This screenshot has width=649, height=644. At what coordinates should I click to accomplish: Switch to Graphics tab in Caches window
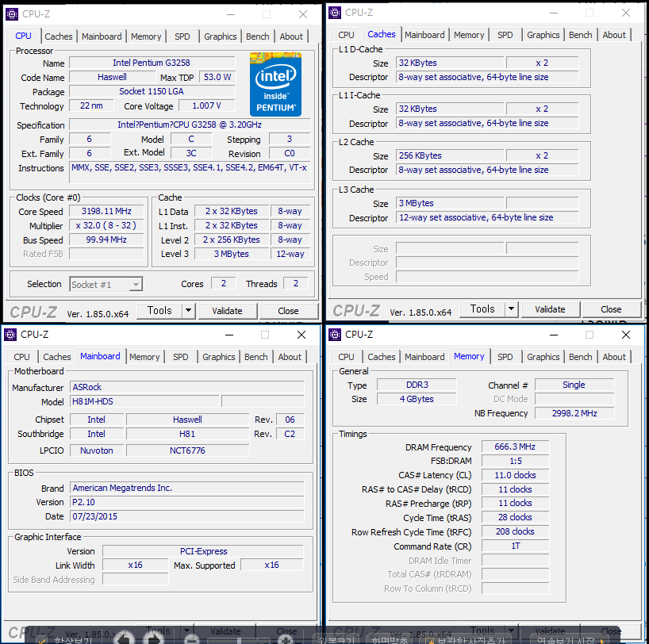click(543, 35)
